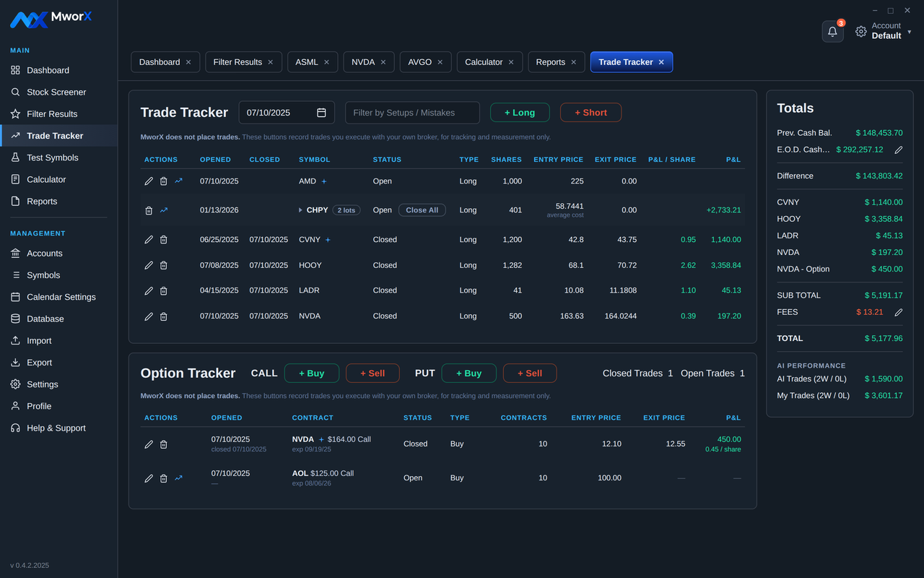
Task: Open Profile in sidebar
Action: point(58,406)
